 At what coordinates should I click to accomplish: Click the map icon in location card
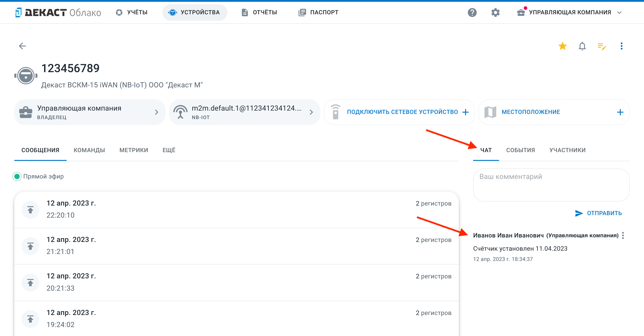(x=490, y=112)
